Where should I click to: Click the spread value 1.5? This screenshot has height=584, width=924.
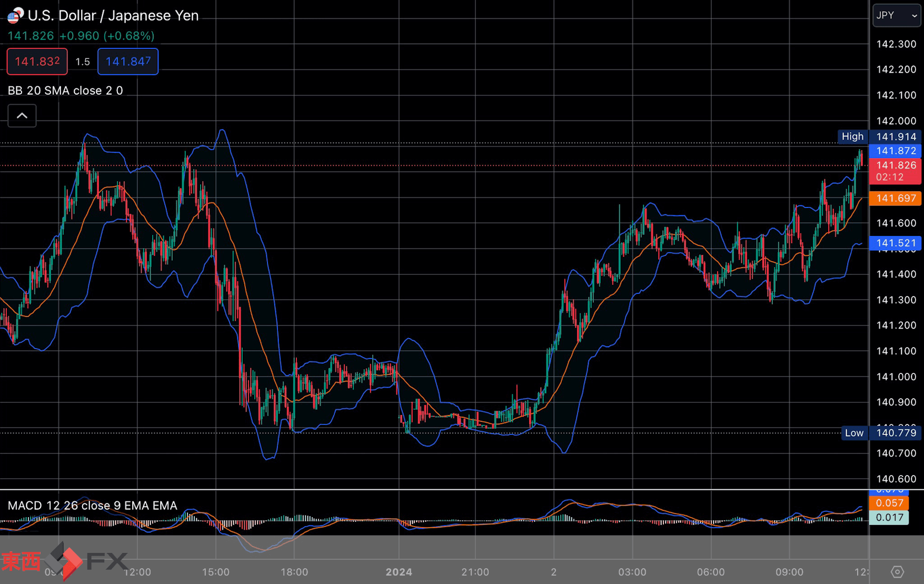(83, 62)
